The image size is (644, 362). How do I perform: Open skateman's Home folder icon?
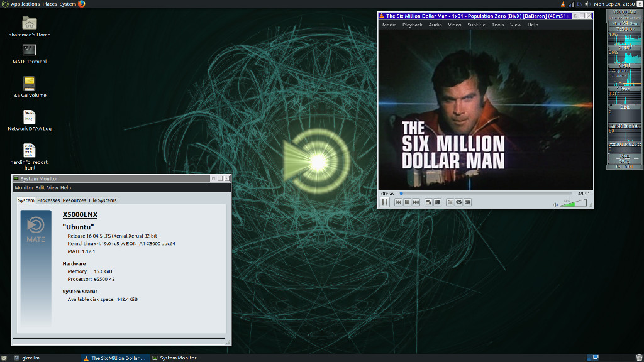click(30, 26)
